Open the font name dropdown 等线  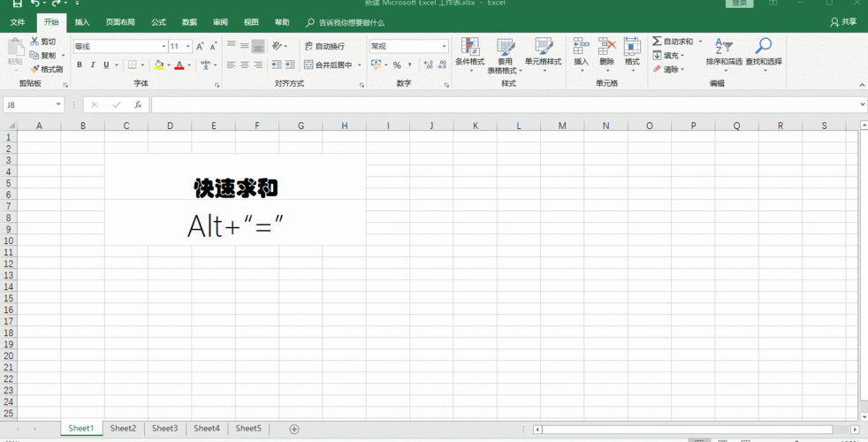pyautogui.click(x=164, y=47)
